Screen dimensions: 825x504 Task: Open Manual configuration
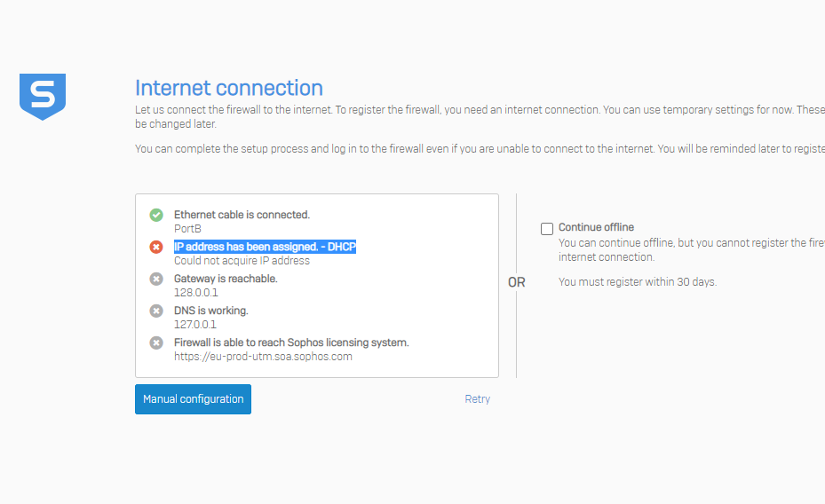193,399
